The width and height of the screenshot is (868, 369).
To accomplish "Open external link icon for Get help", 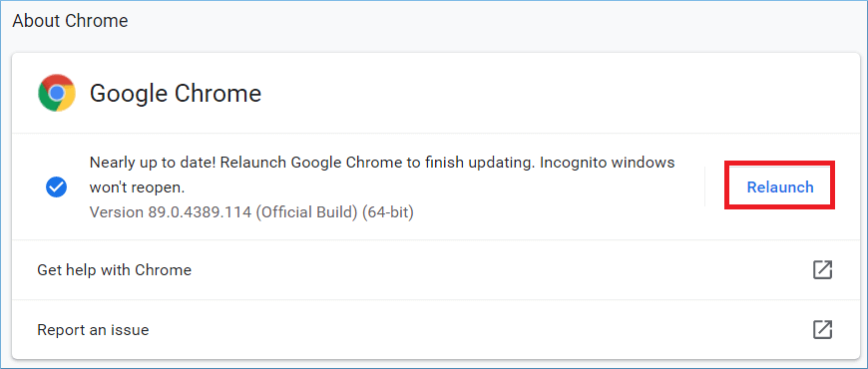I will pyautogui.click(x=823, y=270).
